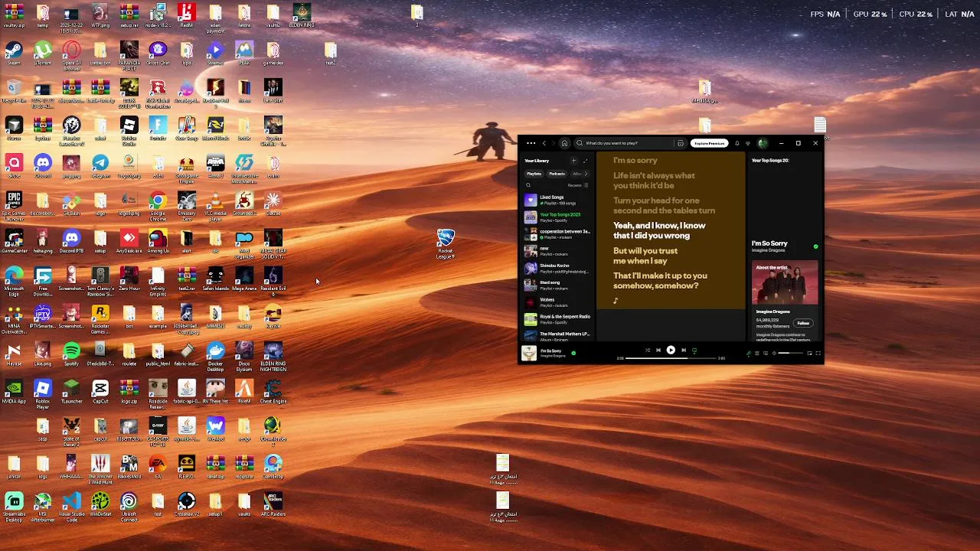This screenshot has width=980, height=551.
Task: Expand Your Library panel with arrow icon
Action: tap(586, 161)
